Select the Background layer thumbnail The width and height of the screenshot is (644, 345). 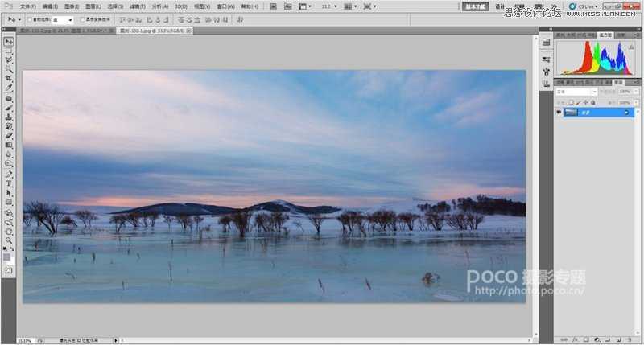point(571,112)
